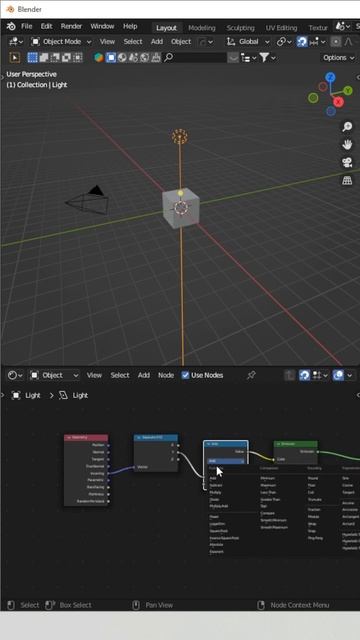Open the viewport Select menu
Image resolution: width=360 pixels, height=640 pixels.
(x=133, y=42)
